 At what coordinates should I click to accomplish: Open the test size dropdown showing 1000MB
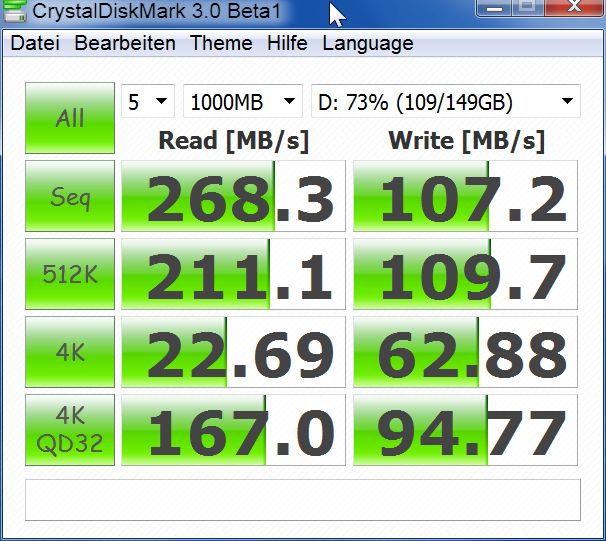click(x=243, y=101)
